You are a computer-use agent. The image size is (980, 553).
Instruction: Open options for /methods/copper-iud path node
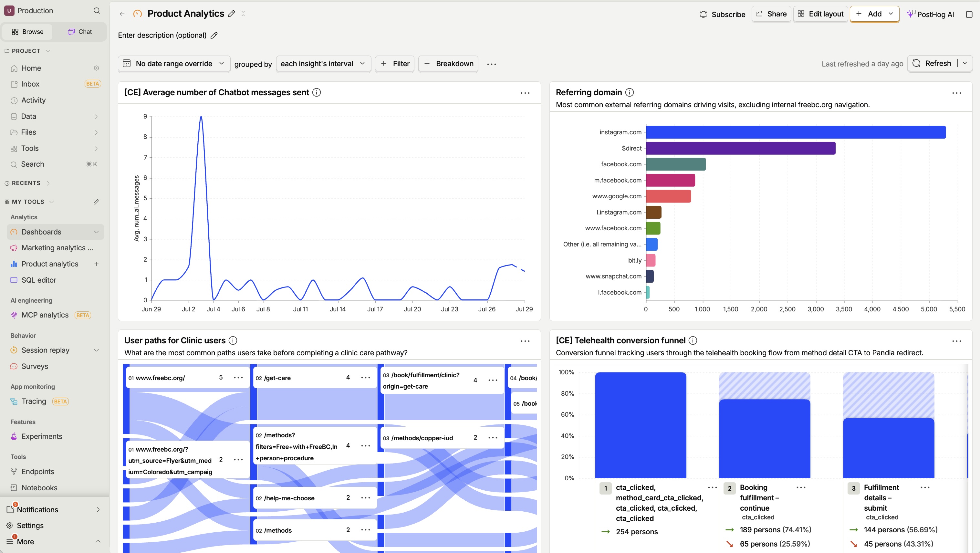493,437
